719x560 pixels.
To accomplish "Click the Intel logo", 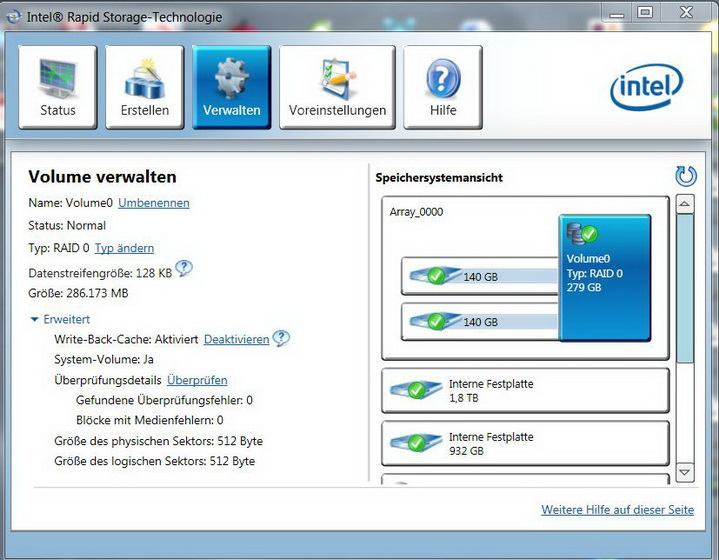I will point(647,87).
